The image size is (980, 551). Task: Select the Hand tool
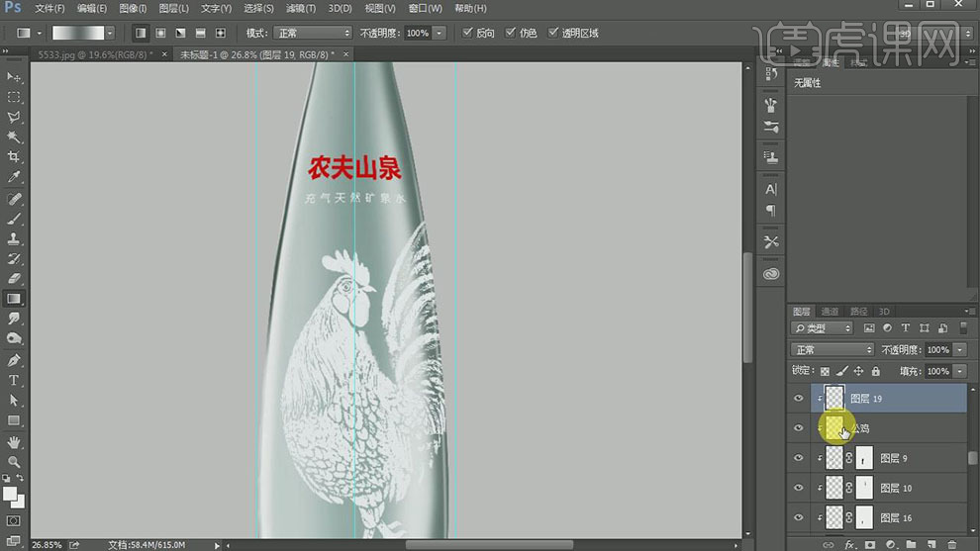14,442
